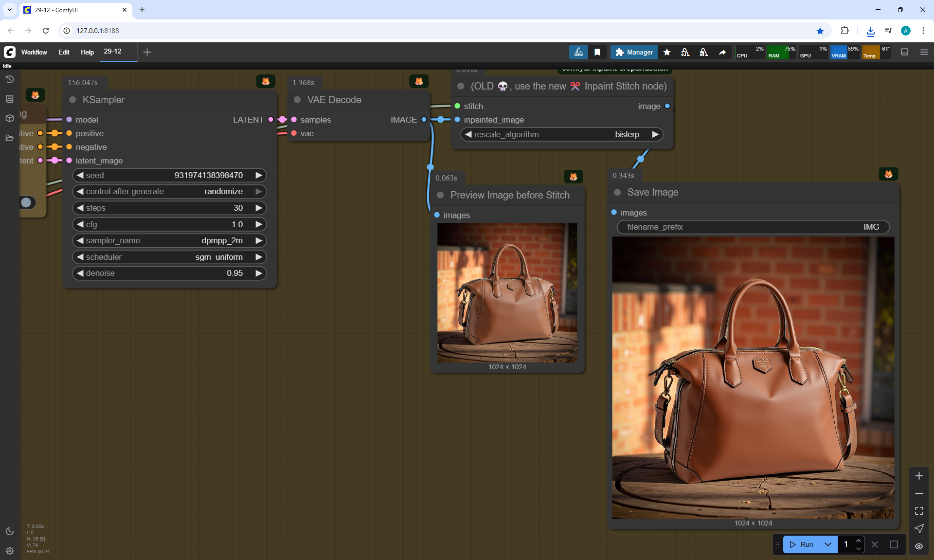Click the fit view frame icon
Viewport: 934px width, 560px height.
pos(919,511)
